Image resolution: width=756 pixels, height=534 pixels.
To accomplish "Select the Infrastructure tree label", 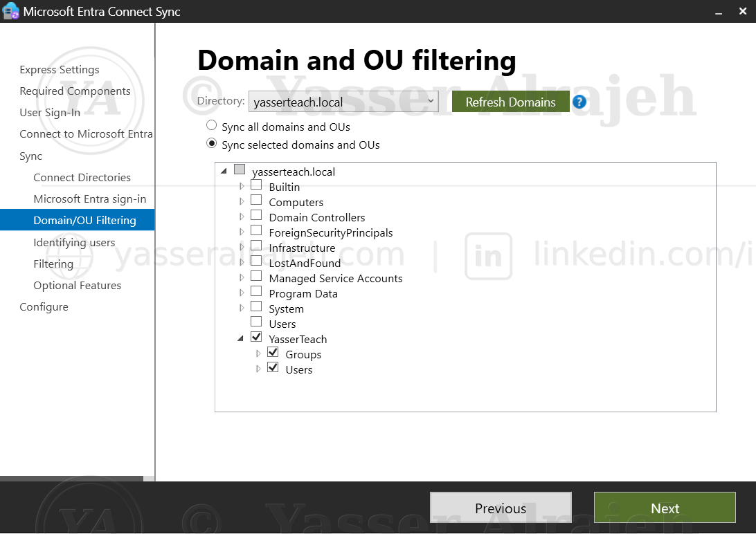I will [302, 248].
